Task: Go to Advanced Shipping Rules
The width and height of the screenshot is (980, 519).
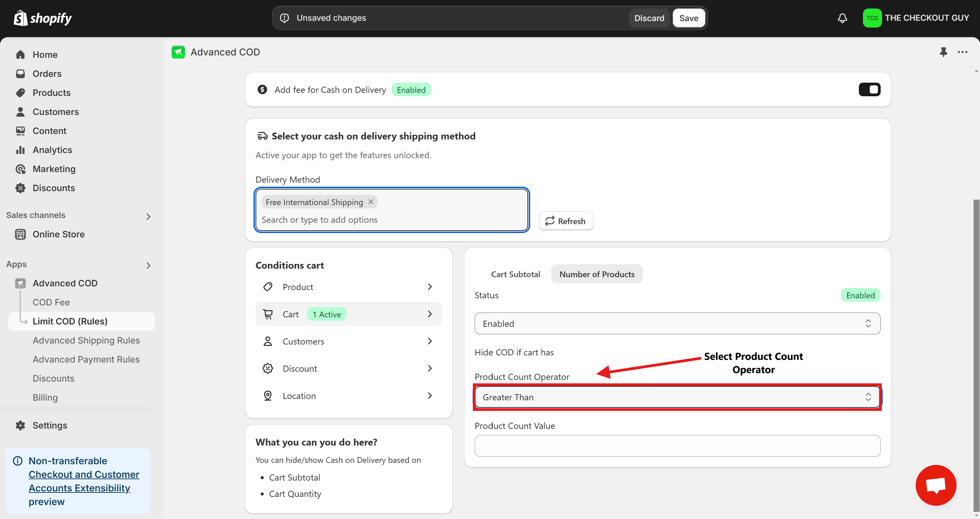Action: pyautogui.click(x=86, y=340)
